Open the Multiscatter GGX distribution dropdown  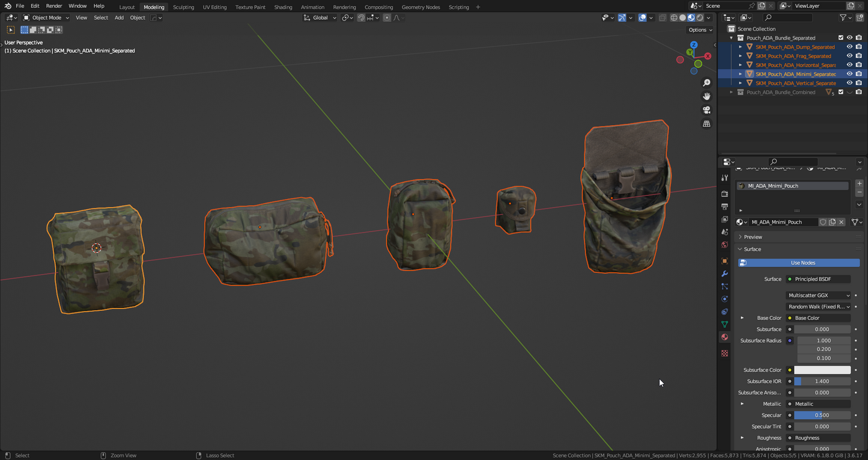[819, 295]
